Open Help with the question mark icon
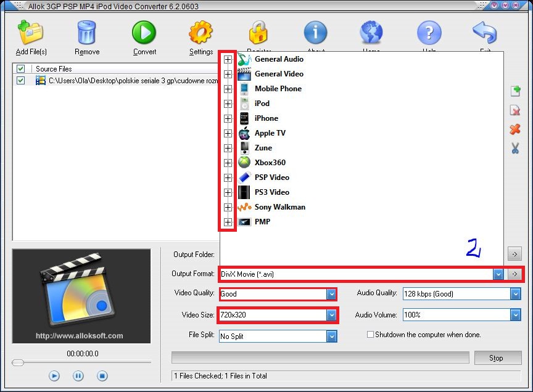 [x=429, y=33]
